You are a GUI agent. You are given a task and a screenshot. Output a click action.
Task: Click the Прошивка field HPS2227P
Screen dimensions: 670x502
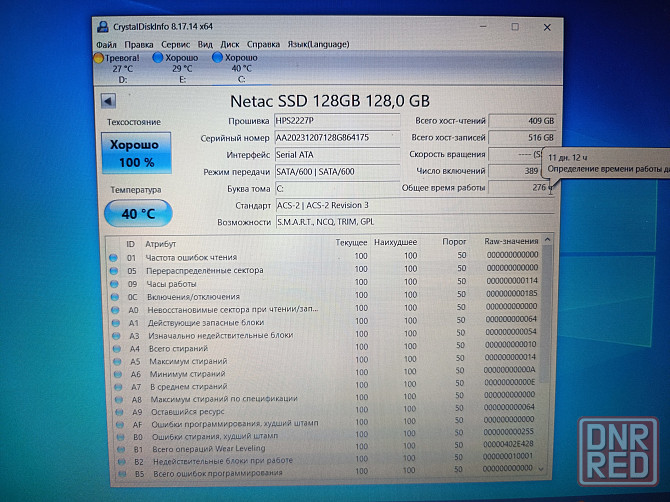click(x=337, y=121)
